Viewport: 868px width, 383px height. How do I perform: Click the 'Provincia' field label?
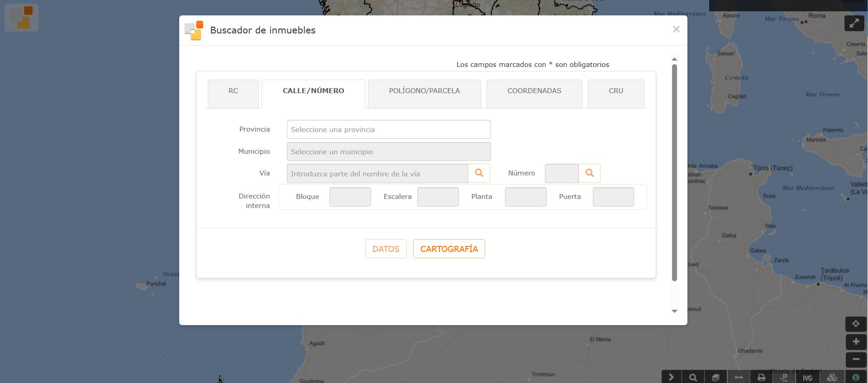point(254,129)
